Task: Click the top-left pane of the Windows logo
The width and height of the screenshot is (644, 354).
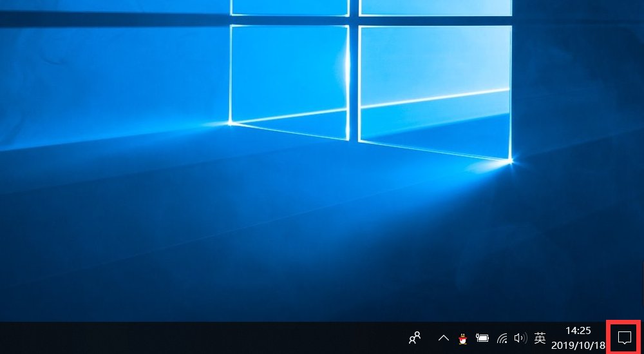Action: click(x=290, y=6)
